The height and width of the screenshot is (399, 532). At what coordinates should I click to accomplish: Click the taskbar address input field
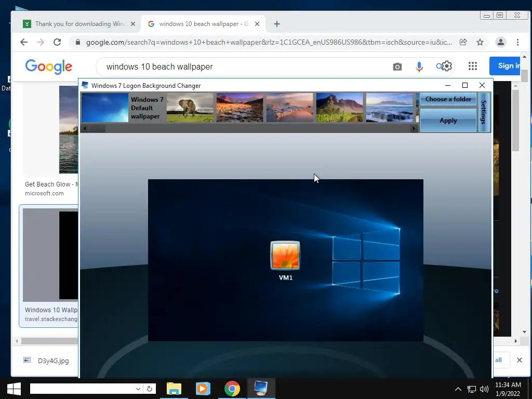[x=82, y=389]
